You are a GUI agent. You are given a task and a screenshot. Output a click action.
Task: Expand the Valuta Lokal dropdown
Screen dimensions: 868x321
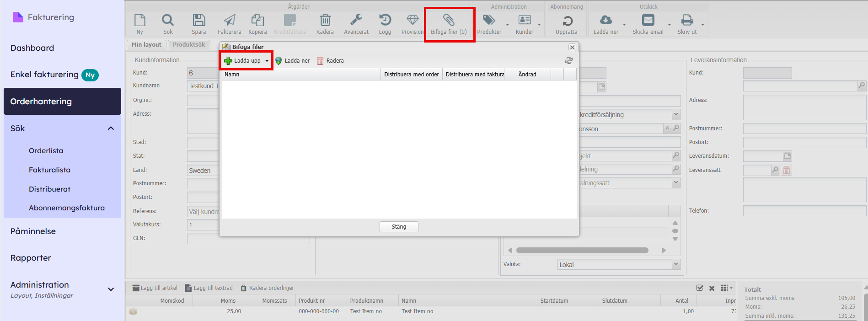pyautogui.click(x=676, y=264)
